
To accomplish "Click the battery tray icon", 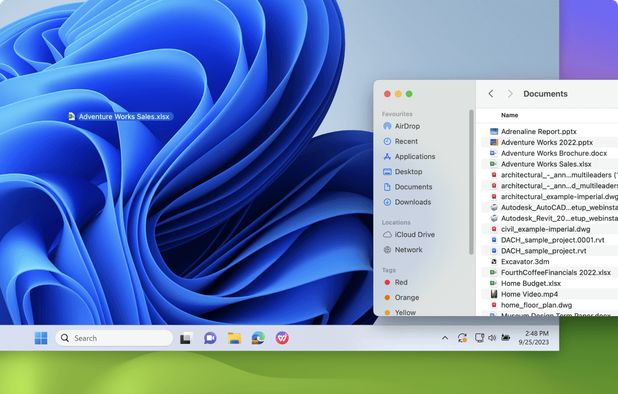I will click(x=506, y=337).
